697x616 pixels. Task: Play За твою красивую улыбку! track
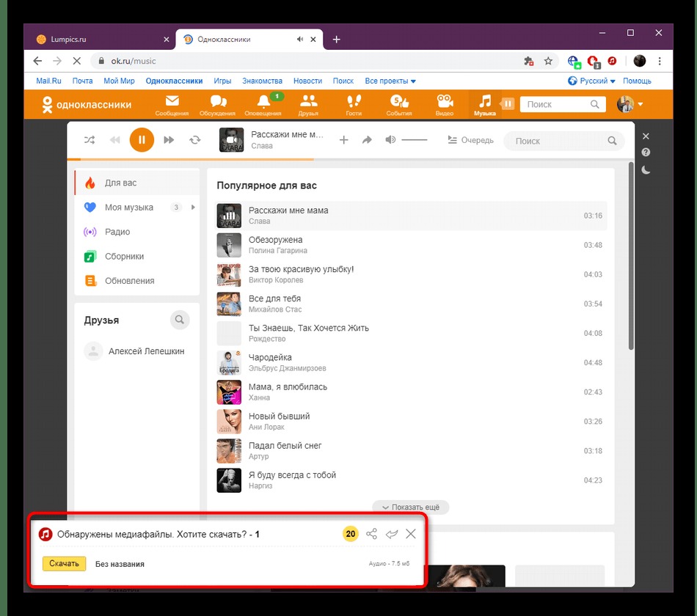411,274
